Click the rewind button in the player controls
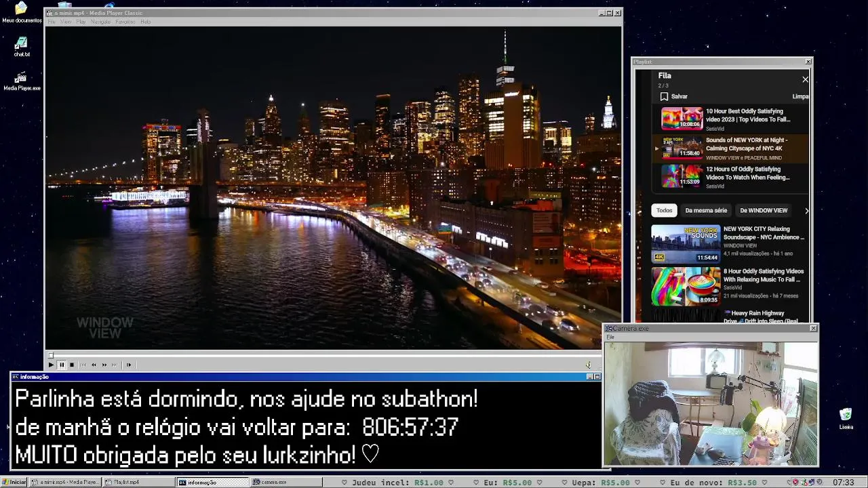This screenshot has height=488, width=868. point(94,365)
